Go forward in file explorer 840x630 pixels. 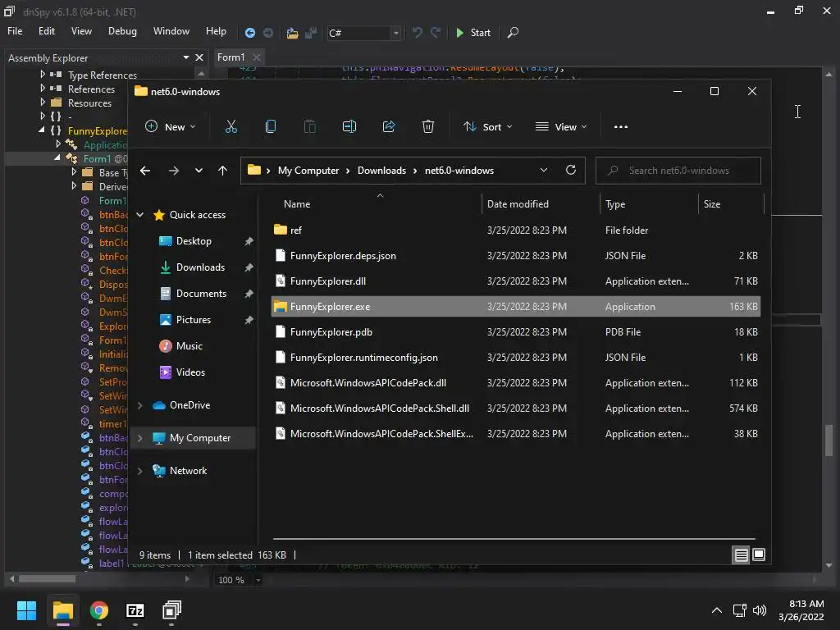174,171
